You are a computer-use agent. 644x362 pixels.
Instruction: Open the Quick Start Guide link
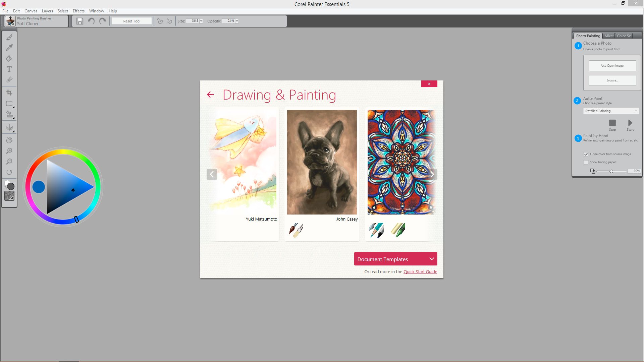(420, 272)
